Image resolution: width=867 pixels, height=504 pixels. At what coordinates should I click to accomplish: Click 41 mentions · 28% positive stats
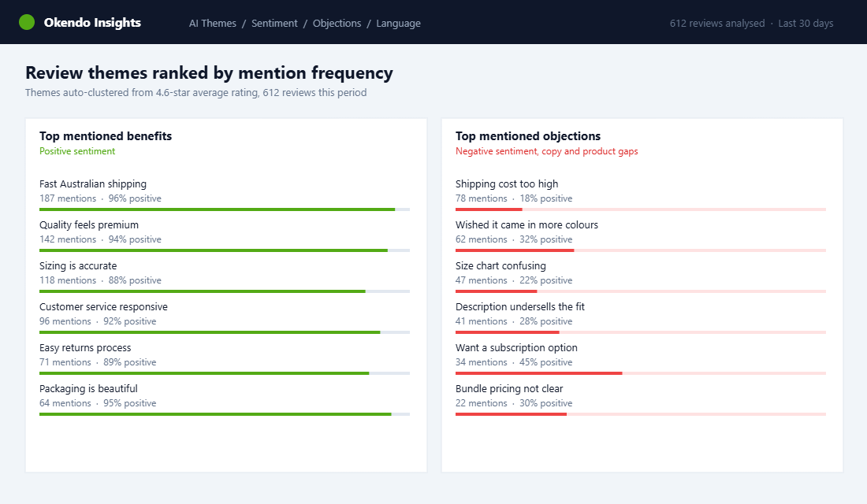[514, 321]
